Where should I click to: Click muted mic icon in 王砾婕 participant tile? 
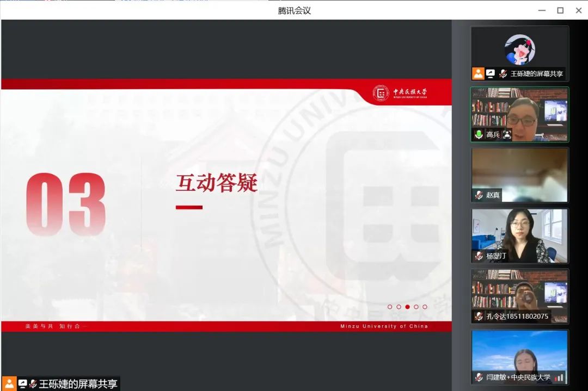tap(503, 73)
